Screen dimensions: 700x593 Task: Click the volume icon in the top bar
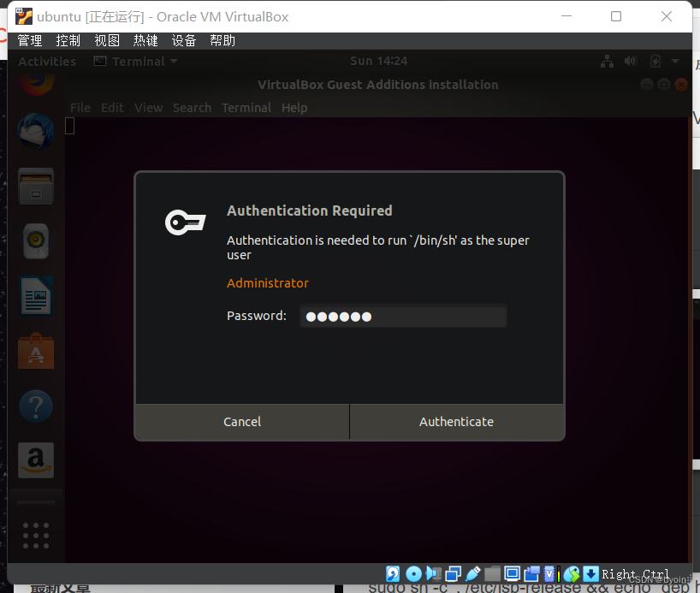(x=631, y=61)
